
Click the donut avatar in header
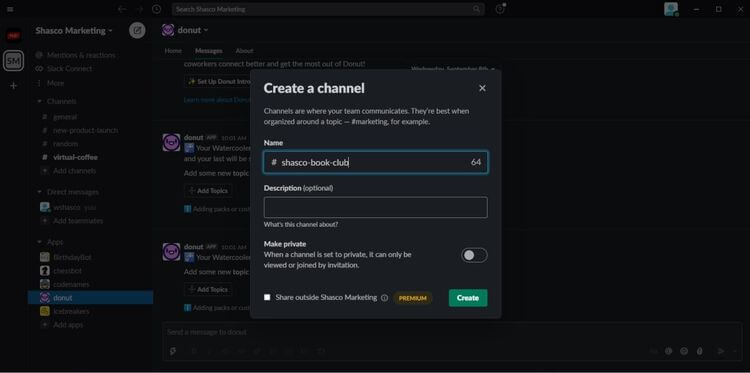tap(168, 30)
